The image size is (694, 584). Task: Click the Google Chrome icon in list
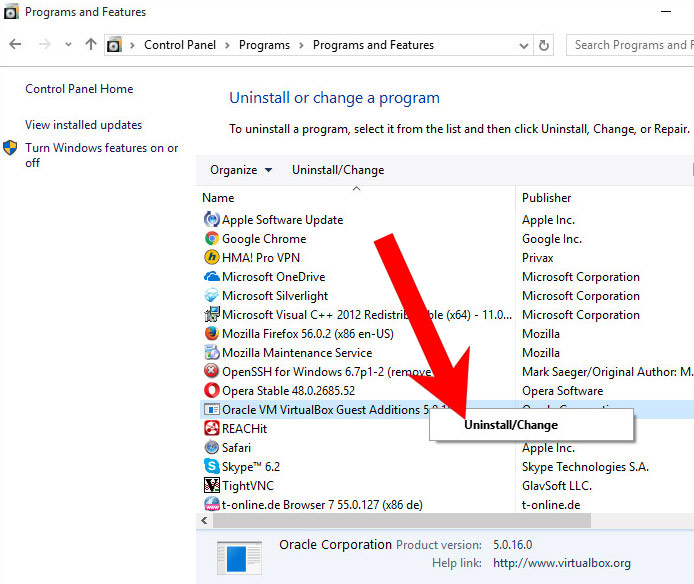(x=212, y=239)
